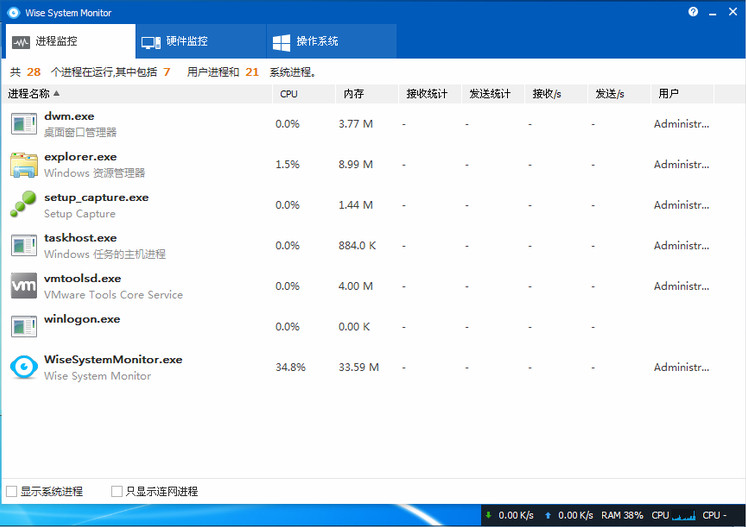
Task: Click the dwm.exe process icon
Action: coord(24,124)
